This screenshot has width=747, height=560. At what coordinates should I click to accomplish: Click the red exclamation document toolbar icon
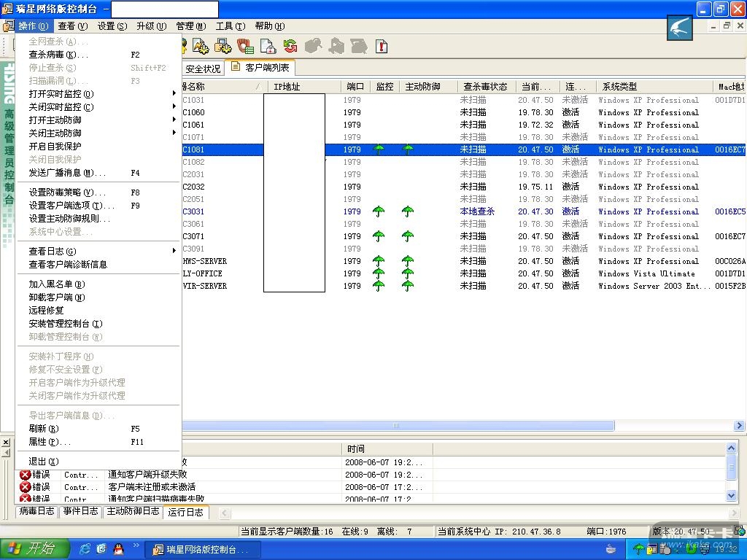coord(382,47)
